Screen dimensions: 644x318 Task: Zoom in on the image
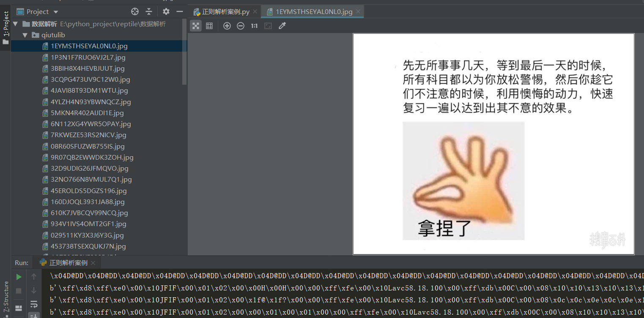click(227, 26)
